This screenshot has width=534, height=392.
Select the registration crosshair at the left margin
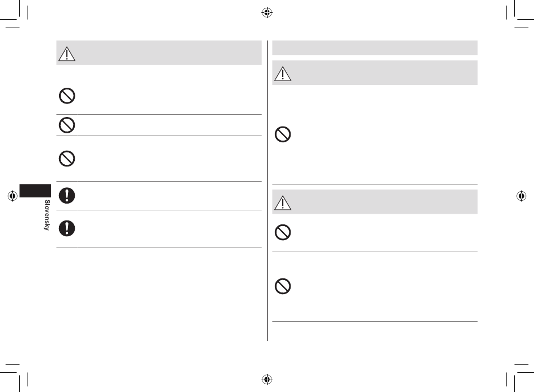(x=12, y=196)
